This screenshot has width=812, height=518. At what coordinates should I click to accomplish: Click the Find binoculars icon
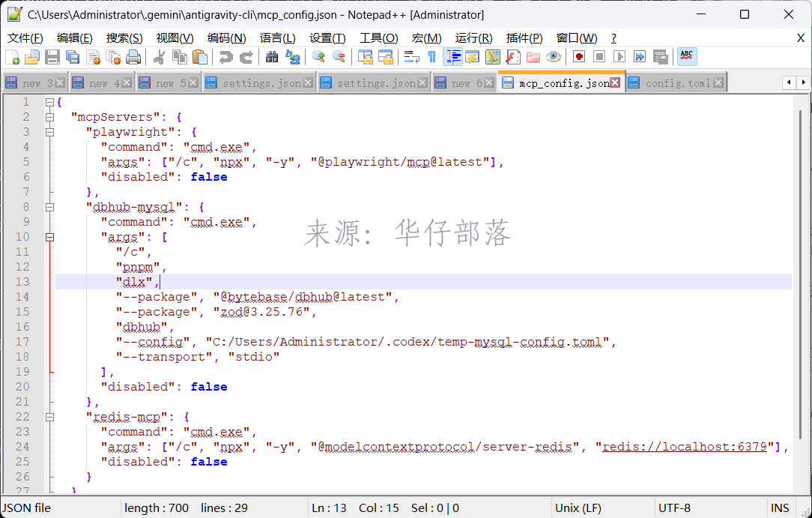(x=272, y=57)
